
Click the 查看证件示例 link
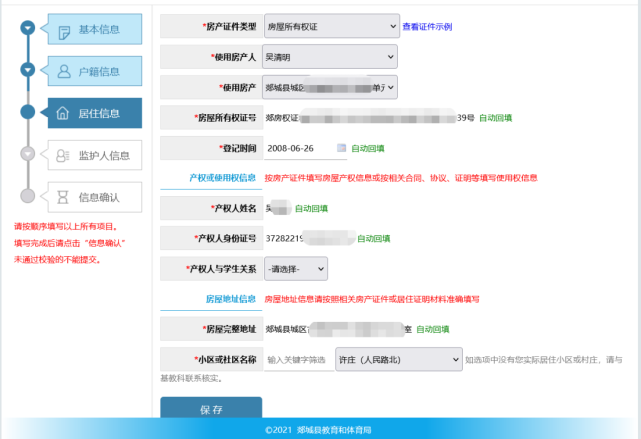[427, 27]
